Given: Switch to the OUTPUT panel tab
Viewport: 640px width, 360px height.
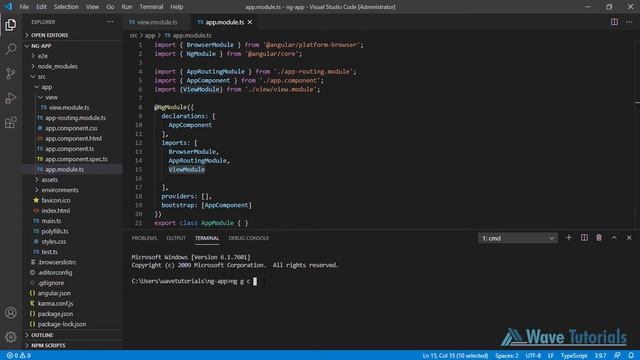Looking at the screenshot, I should (x=176, y=238).
